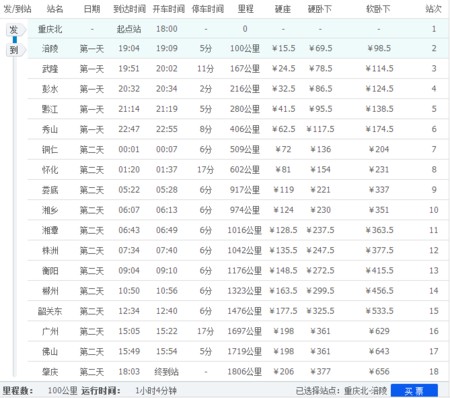450x398 pixels.
Task: Select the 郴州 station name
Action: point(50,291)
